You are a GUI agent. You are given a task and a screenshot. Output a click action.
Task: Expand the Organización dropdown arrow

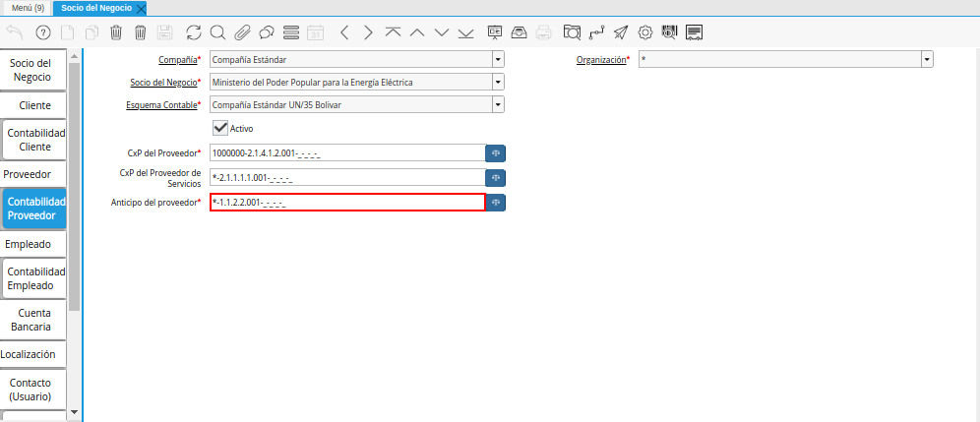tap(927, 59)
